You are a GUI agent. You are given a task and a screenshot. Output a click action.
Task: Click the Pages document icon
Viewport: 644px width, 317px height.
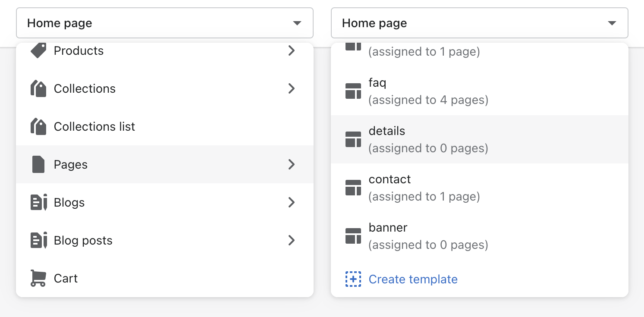click(38, 165)
